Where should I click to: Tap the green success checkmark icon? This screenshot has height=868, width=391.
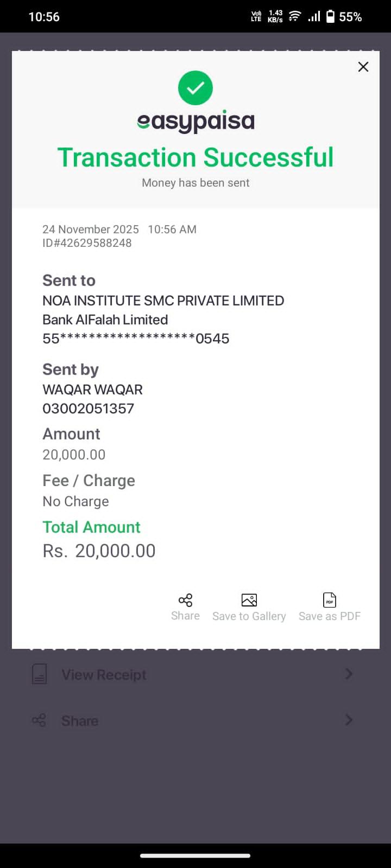(x=195, y=88)
